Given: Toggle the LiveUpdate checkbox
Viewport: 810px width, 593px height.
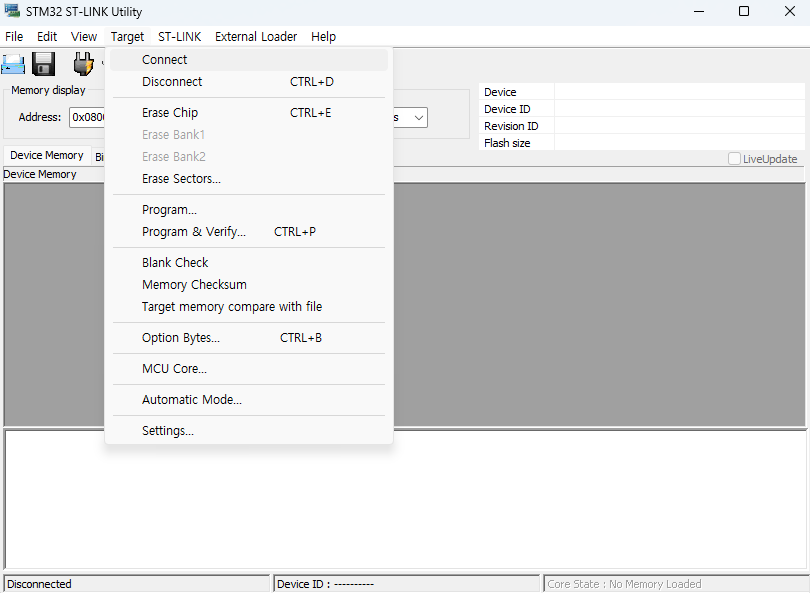Looking at the screenshot, I should tap(734, 159).
